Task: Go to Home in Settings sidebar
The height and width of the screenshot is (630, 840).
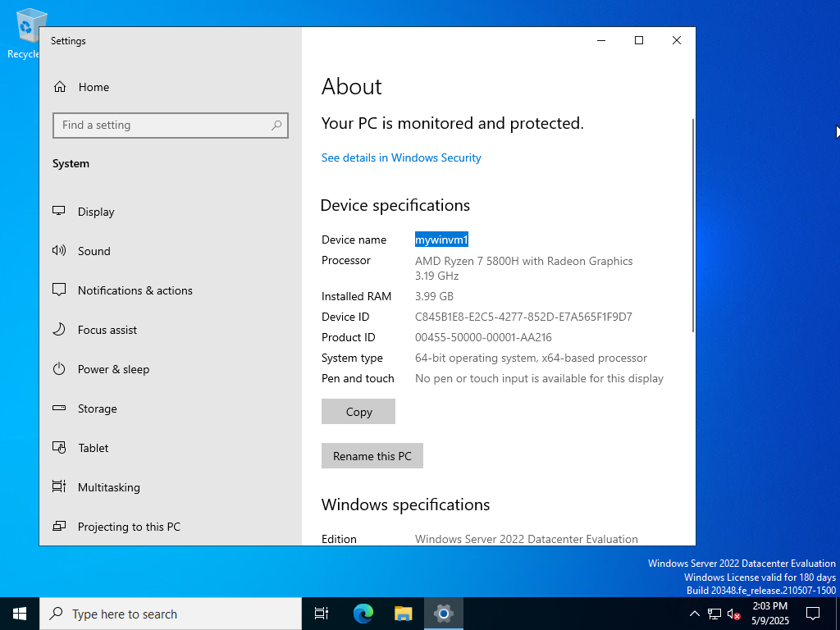Action: 82,87
